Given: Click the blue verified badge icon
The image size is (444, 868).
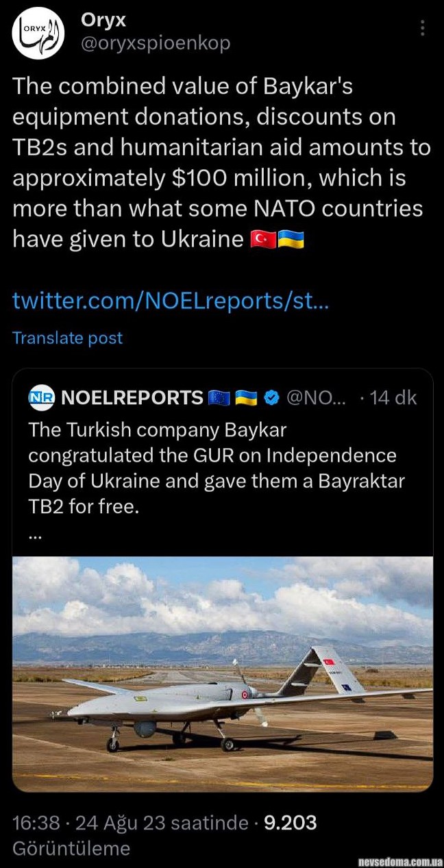Looking at the screenshot, I should [271, 397].
